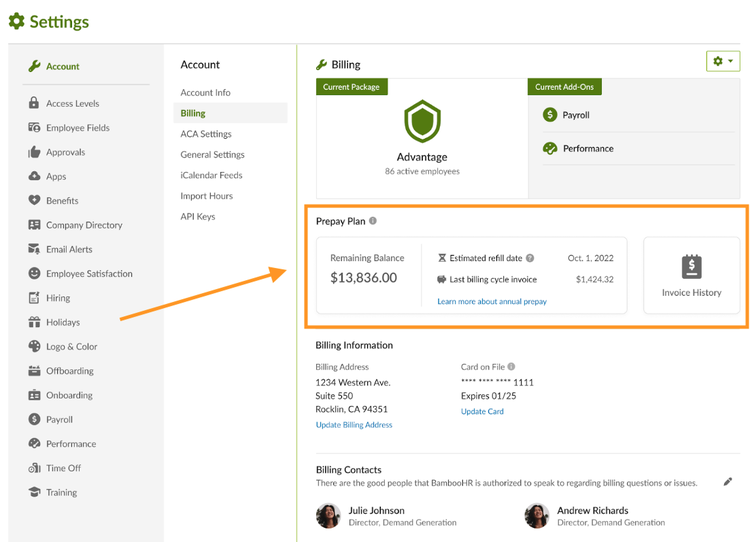This screenshot has height=542, width=750.
Task: Click the Estimated refill hourglass icon
Action: 442,258
